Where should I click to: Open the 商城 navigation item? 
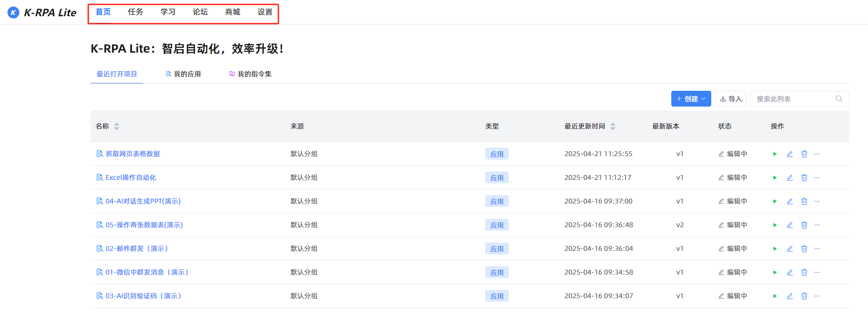pyautogui.click(x=233, y=12)
